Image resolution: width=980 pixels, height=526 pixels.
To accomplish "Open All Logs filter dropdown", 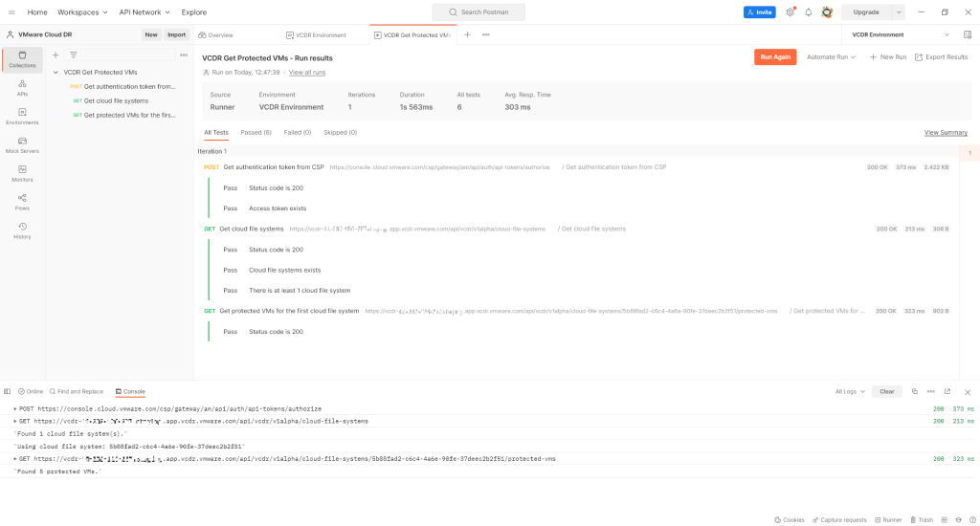I will pyautogui.click(x=850, y=392).
